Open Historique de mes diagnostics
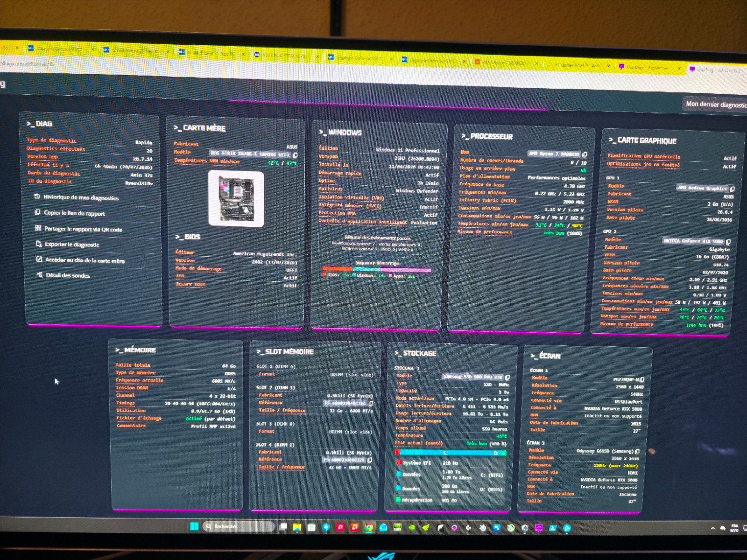The height and width of the screenshot is (560, 747). point(81,197)
